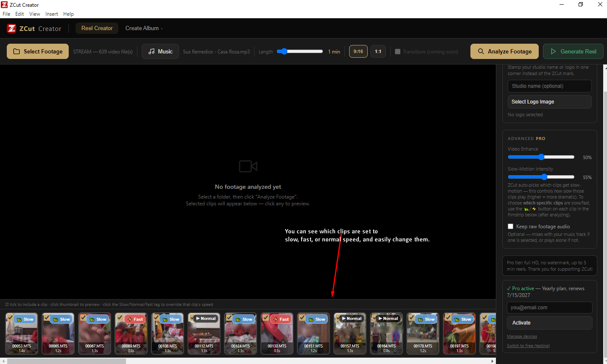The image size is (607, 364).
Task: Click the No logo selected text
Action: pyautogui.click(x=525, y=115)
